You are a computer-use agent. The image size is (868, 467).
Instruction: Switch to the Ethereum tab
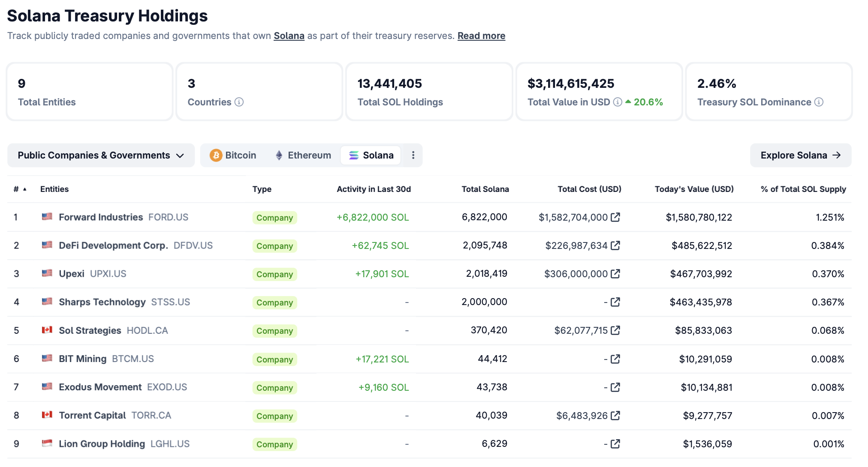(303, 155)
